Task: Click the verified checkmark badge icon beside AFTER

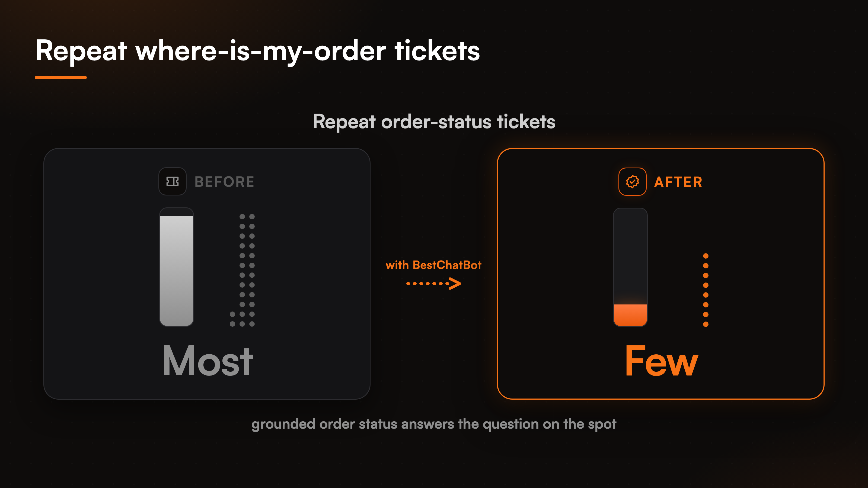Action: coord(633,182)
